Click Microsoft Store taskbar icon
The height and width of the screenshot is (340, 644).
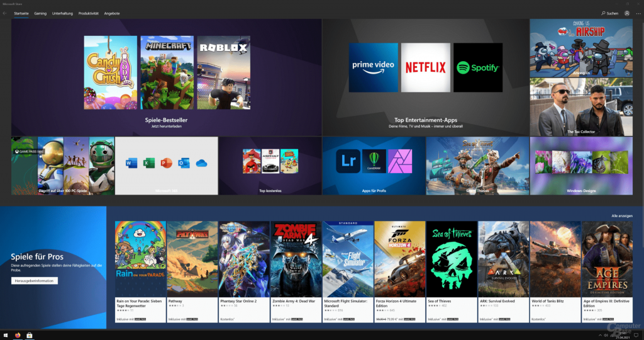coord(30,336)
